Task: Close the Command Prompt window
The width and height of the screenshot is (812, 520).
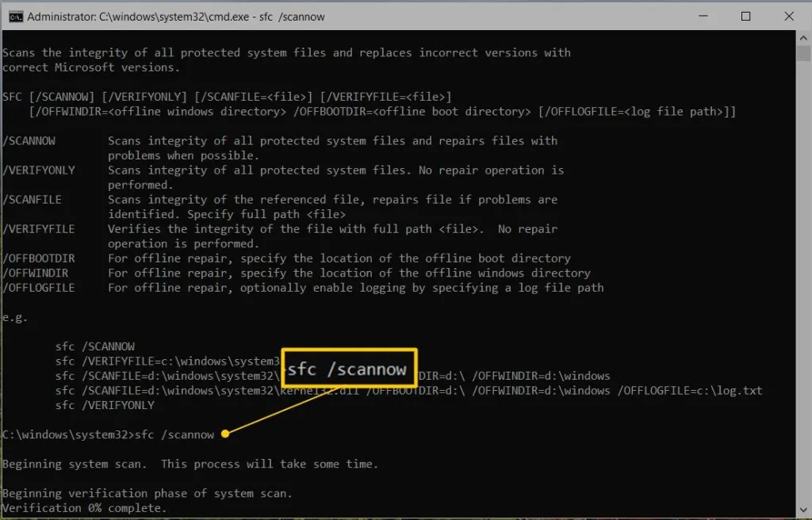Action: point(788,15)
